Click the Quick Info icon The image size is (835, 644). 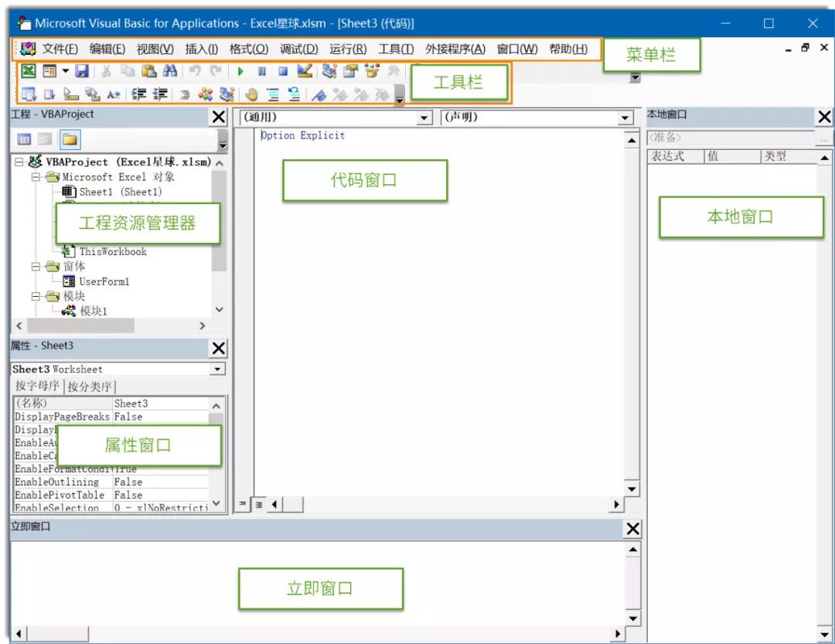(x=71, y=94)
